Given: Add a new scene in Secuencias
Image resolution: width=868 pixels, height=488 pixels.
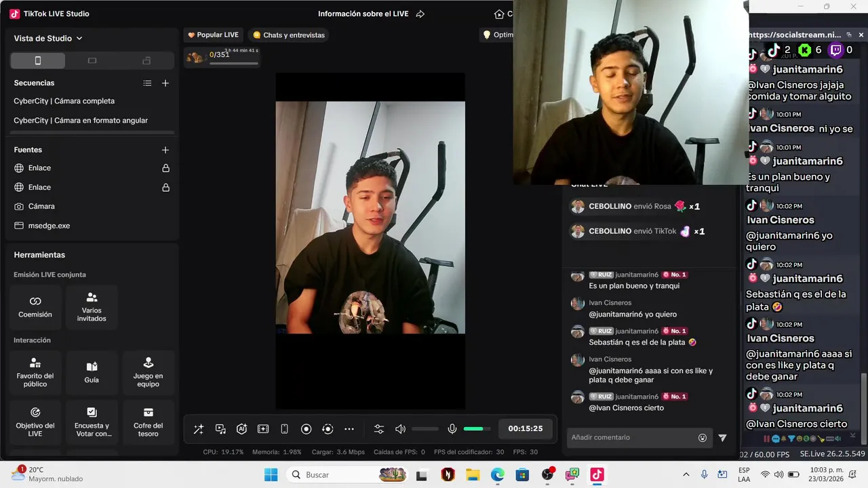Looking at the screenshot, I should 165,83.
